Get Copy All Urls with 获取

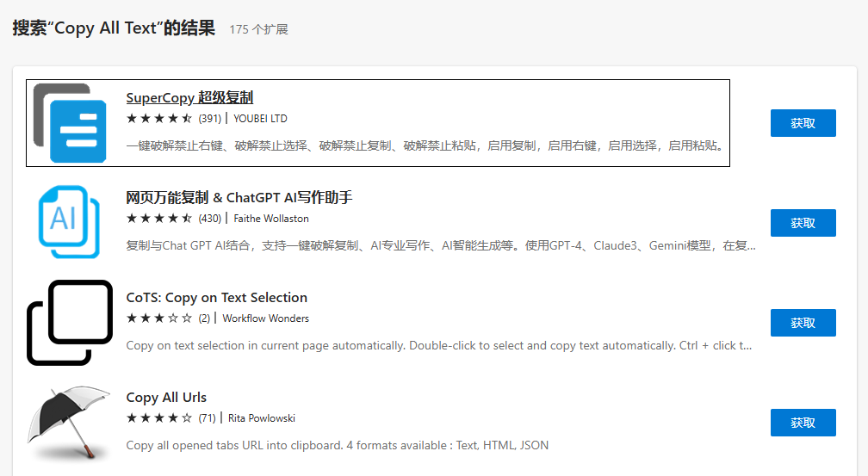[803, 423]
